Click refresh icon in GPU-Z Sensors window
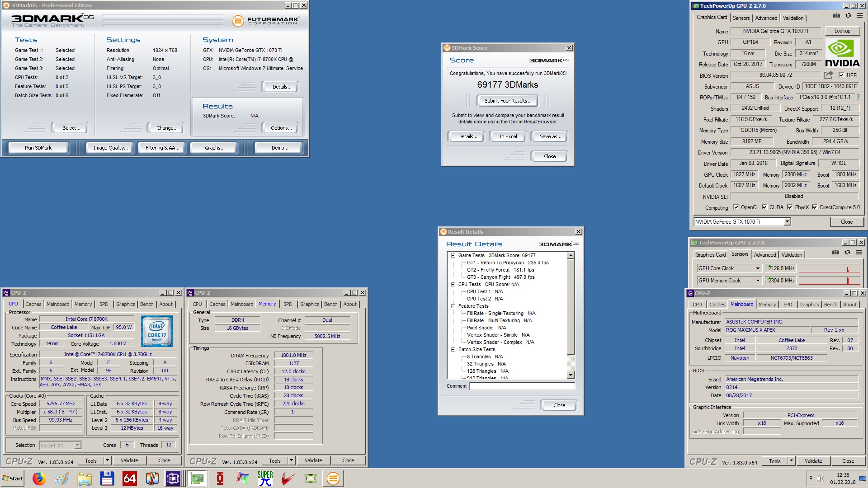868x488 pixels. coord(847,252)
